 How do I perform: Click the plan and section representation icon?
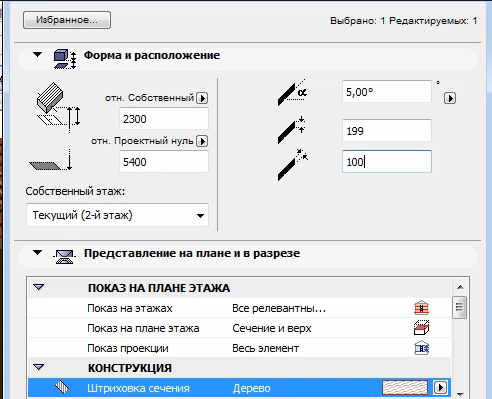[64, 257]
